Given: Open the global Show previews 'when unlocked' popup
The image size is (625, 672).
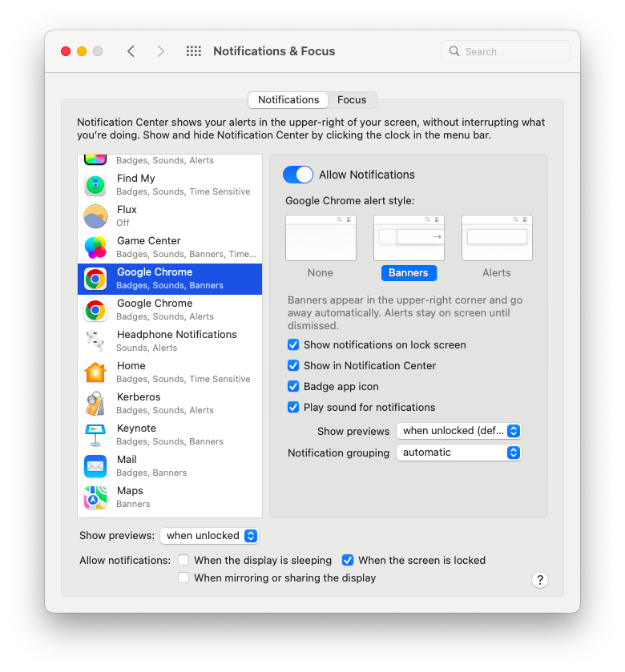Looking at the screenshot, I should pyautogui.click(x=209, y=536).
